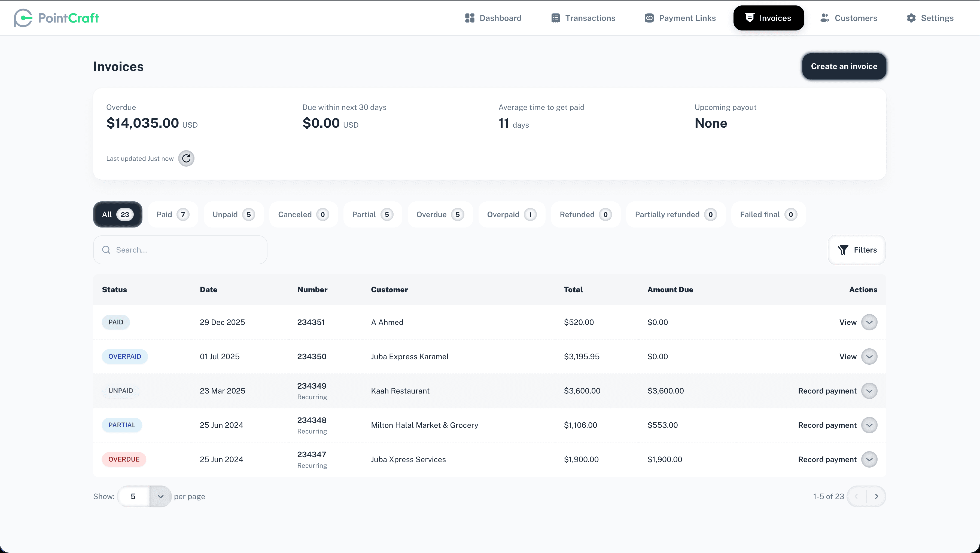Image resolution: width=980 pixels, height=553 pixels.
Task: Click the previous page arrow
Action: [x=856, y=496]
